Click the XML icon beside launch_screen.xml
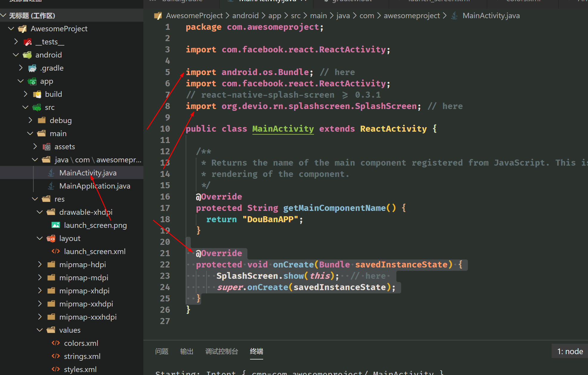The width and height of the screenshot is (588, 375). pos(56,251)
